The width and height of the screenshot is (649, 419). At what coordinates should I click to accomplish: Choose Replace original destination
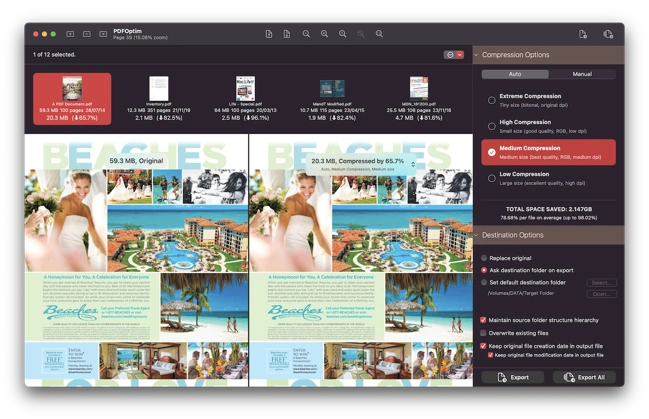[484, 258]
